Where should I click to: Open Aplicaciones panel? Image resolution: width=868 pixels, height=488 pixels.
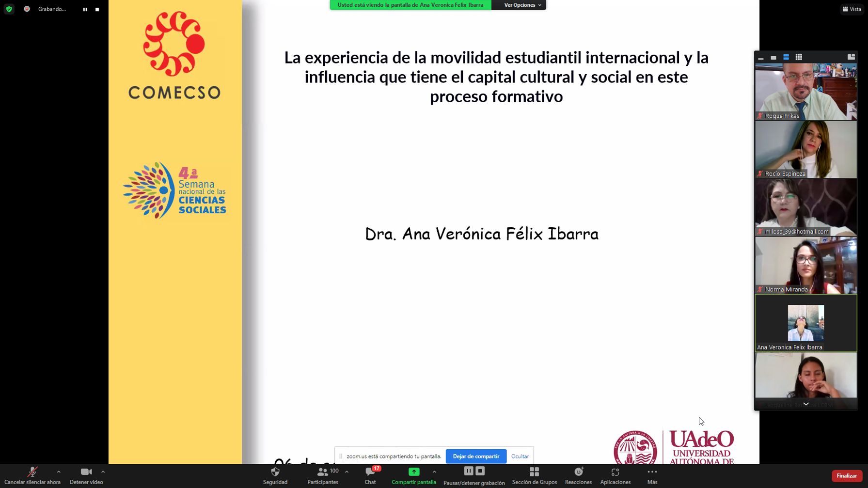click(x=615, y=476)
